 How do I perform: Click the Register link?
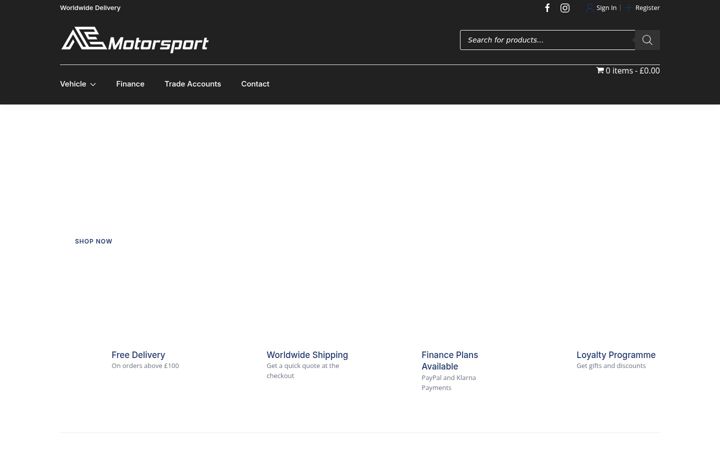[647, 8]
